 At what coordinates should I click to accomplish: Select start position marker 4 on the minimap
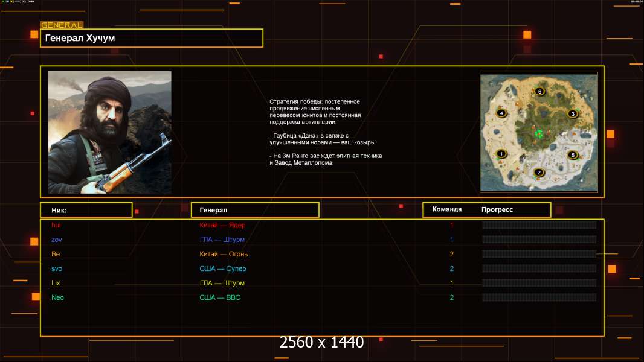coord(500,113)
